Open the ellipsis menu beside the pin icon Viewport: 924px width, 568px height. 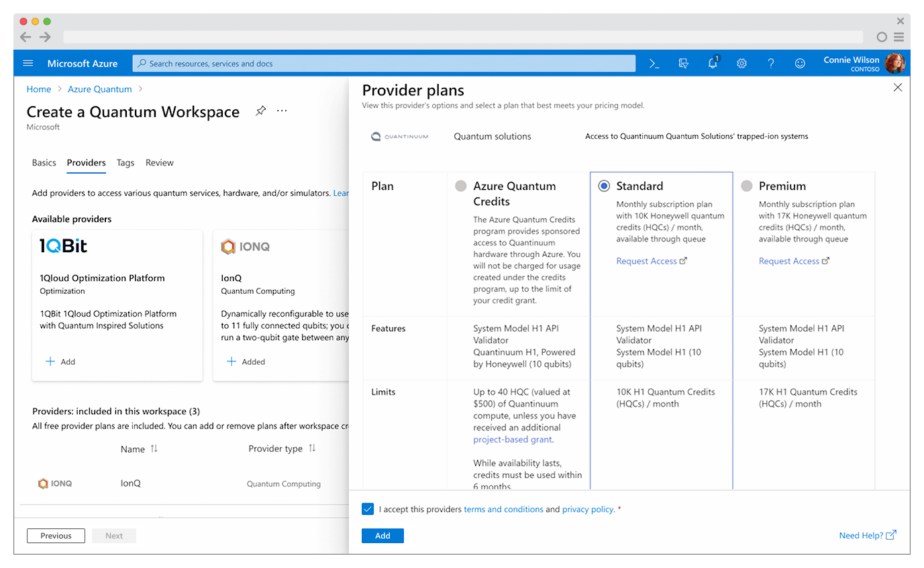pyautogui.click(x=281, y=111)
